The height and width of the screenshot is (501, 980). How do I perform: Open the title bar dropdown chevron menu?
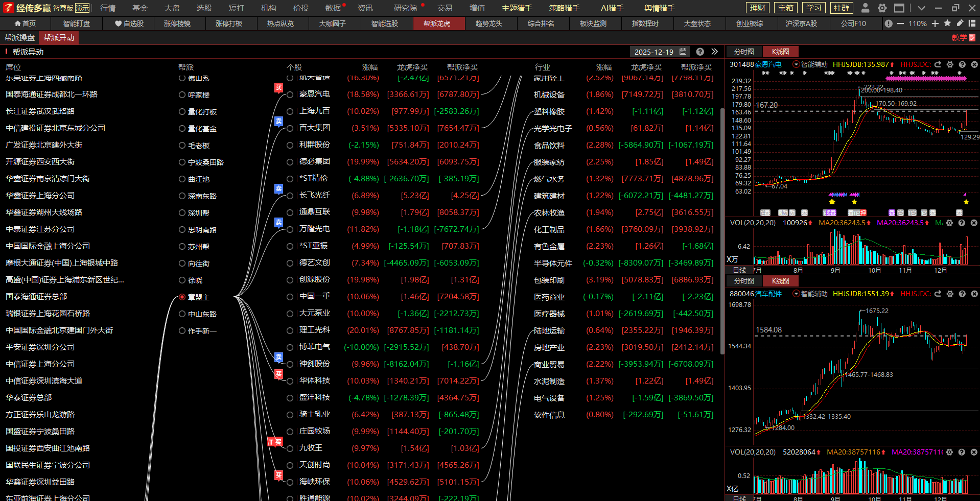(x=921, y=8)
